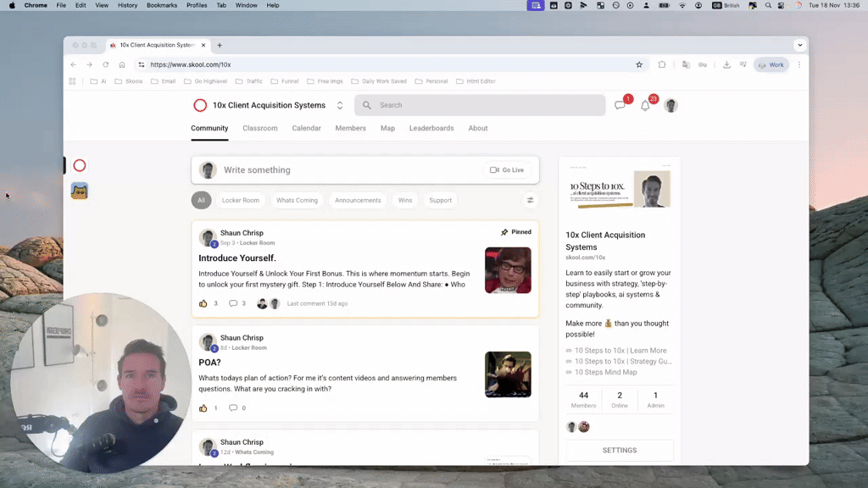
Task: Open the Apple menu
Action: click(12, 6)
